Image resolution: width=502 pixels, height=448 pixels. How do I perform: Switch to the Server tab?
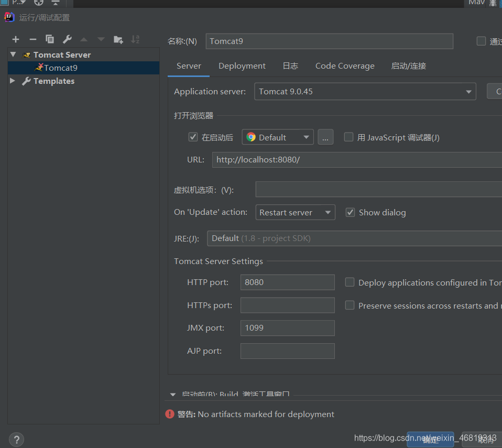coord(189,66)
